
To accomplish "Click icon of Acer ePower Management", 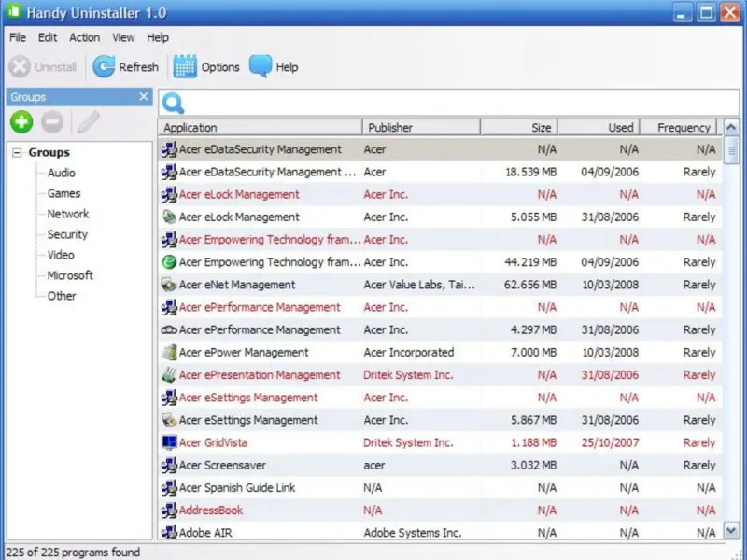I will (169, 353).
